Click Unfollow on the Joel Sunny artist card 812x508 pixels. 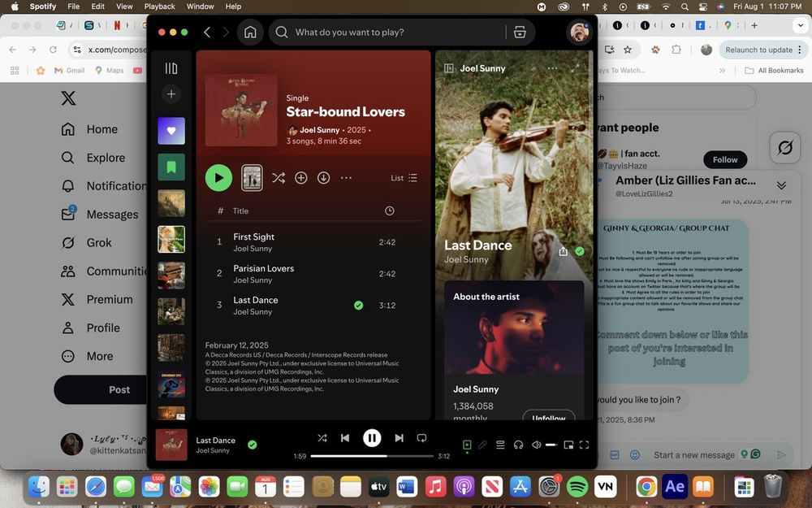(x=549, y=415)
